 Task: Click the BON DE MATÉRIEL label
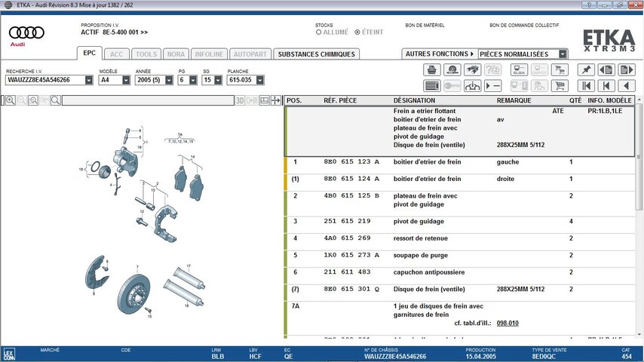(425, 25)
